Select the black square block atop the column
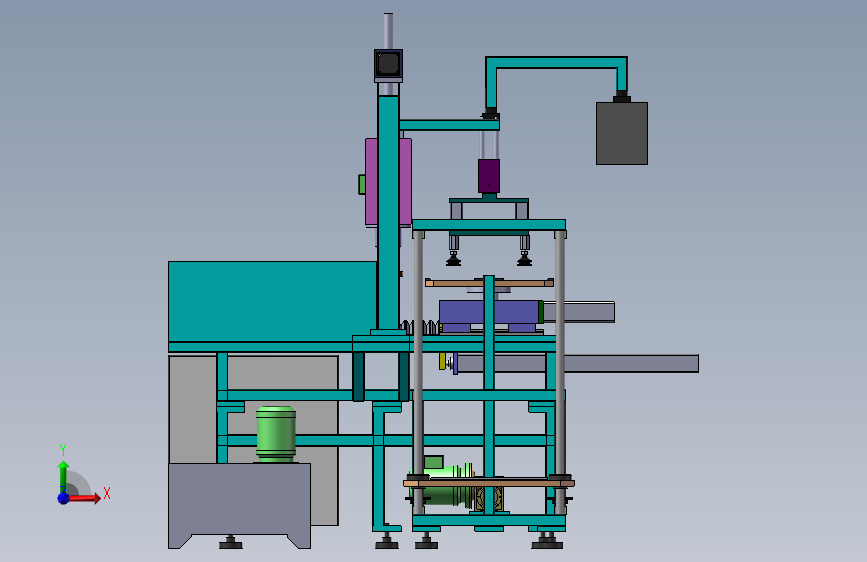The height and width of the screenshot is (562, 867). [388, 64]
